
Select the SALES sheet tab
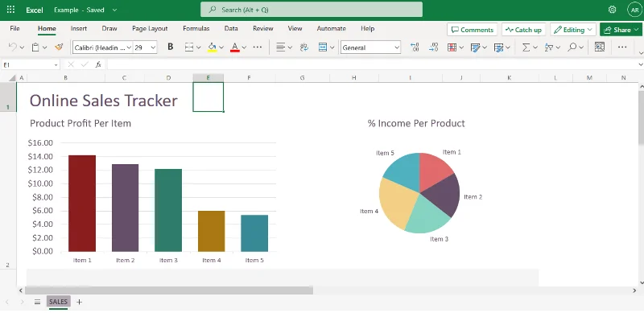coord(58,302)
